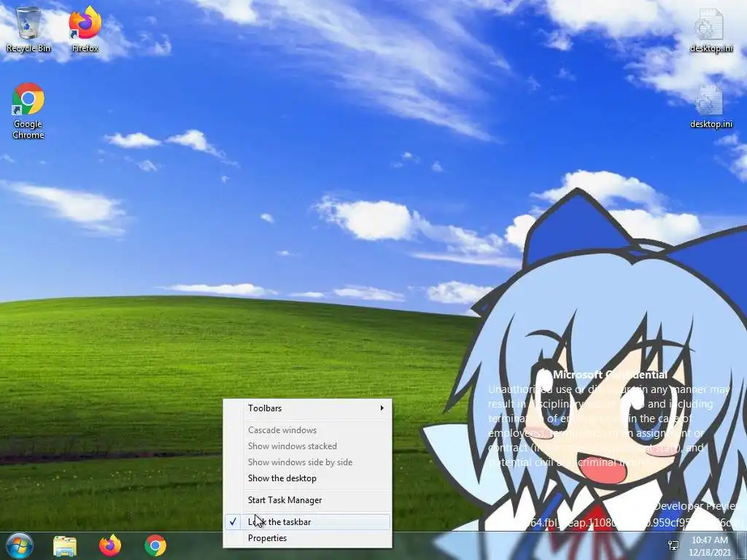Open the clock showing 10:47 AM
Viewport: 747px width, 560px height.
(709, 545)
